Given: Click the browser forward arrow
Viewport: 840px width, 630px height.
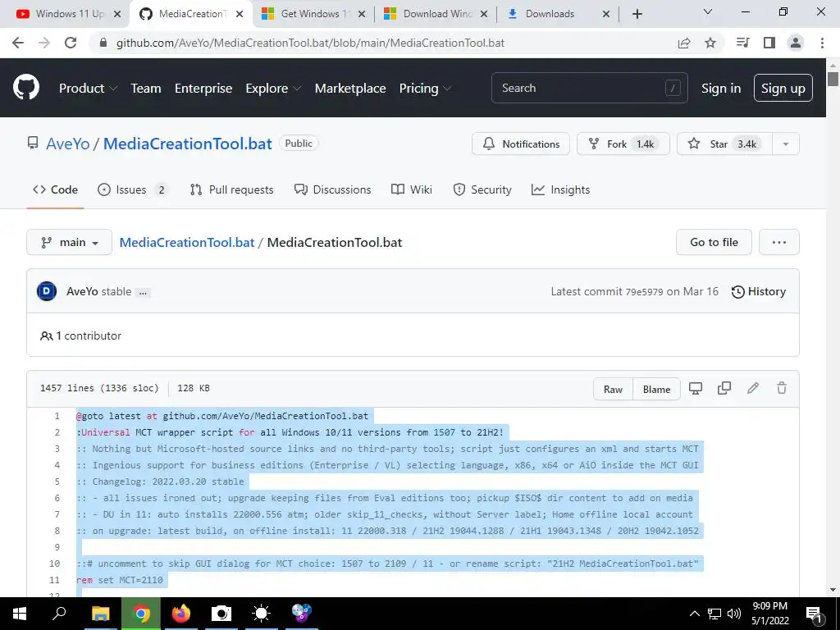Looking at the screenshot, I should 44,43.
